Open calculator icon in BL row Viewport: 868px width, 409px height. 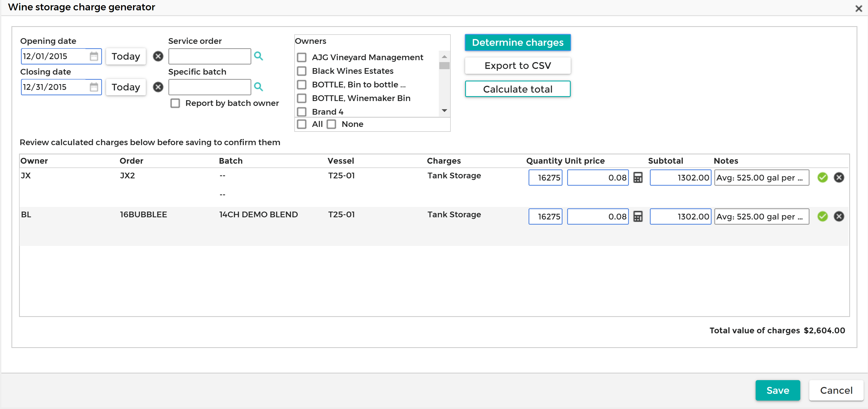click(x=638, y=216)
